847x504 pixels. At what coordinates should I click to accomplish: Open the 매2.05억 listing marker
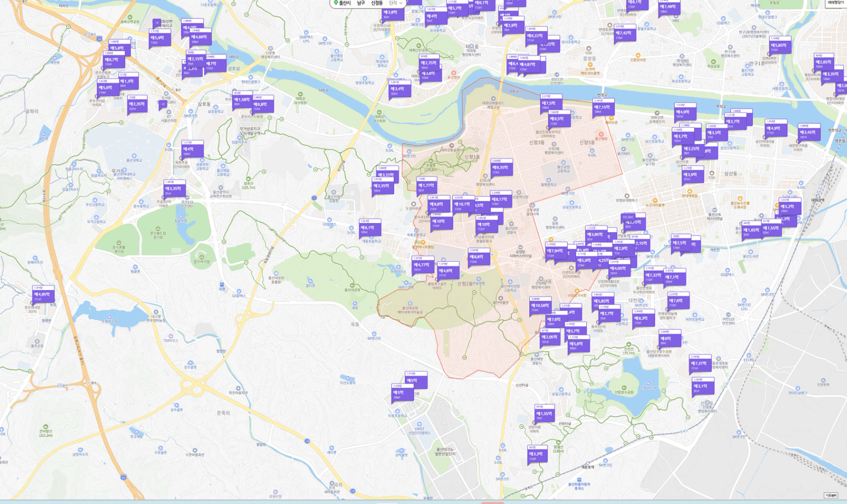coord(549,337)
